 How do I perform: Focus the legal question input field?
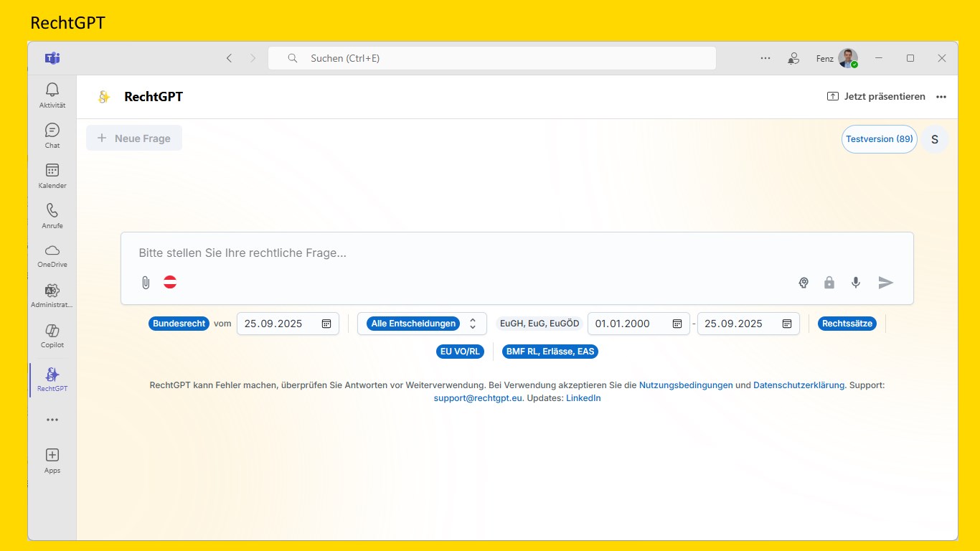point(517,253)
